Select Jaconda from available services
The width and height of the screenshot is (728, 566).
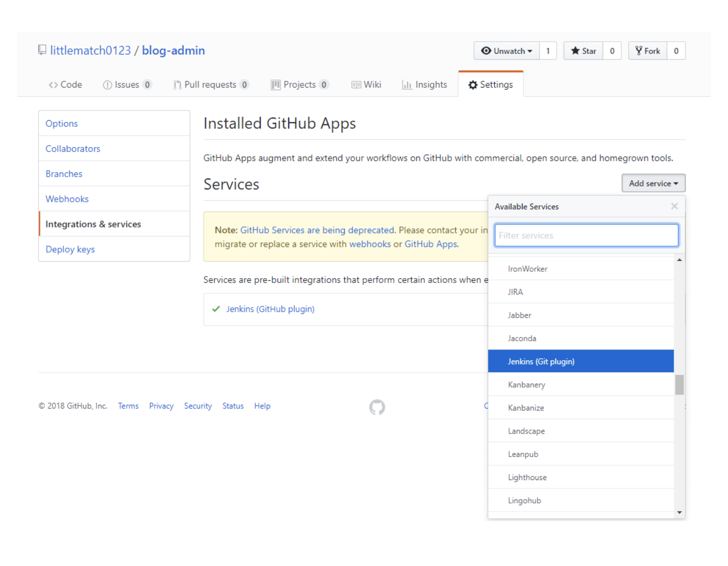pyautogui.click(x=581, y=338)
